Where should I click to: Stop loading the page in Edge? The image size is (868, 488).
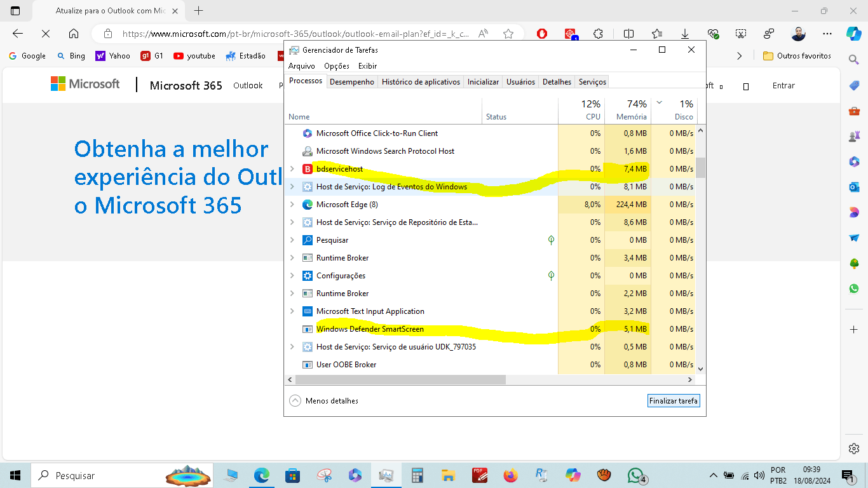coord(46,34)
